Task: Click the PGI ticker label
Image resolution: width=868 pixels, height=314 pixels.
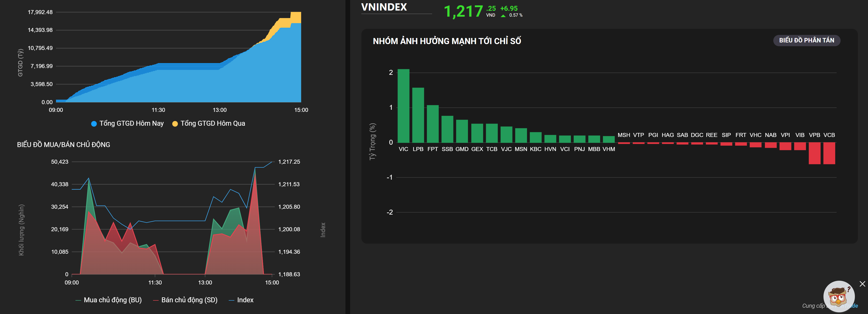Action: [x=653, y=135]
